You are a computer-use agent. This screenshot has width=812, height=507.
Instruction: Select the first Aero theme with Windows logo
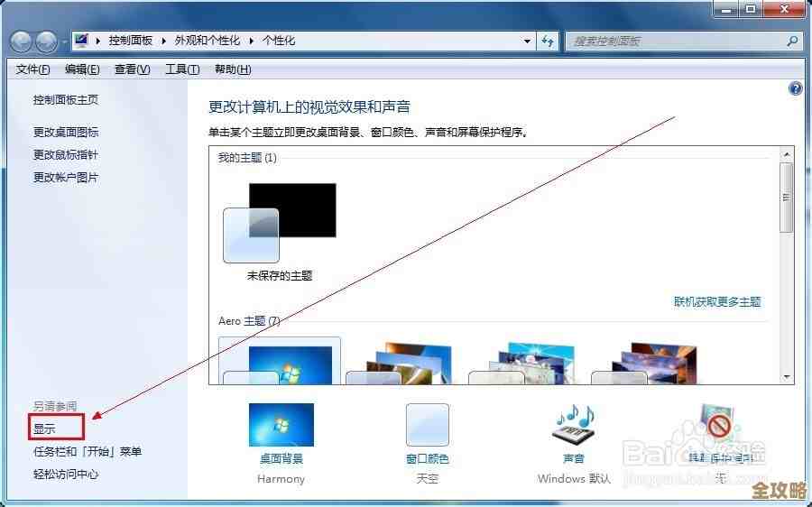280,361
